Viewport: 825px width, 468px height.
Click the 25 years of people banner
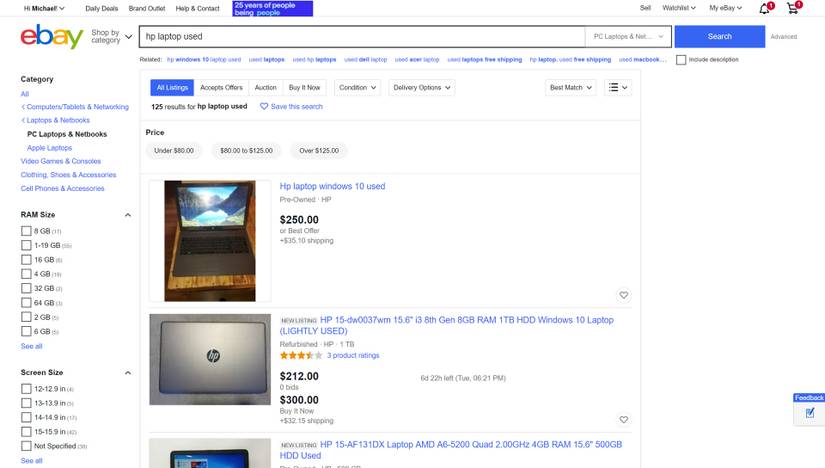273,8
